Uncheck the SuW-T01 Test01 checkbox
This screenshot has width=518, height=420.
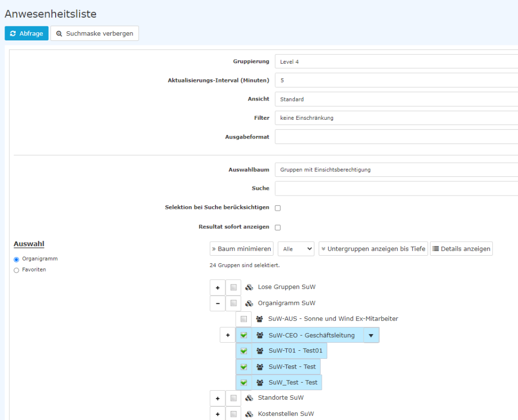click(244, 351)
